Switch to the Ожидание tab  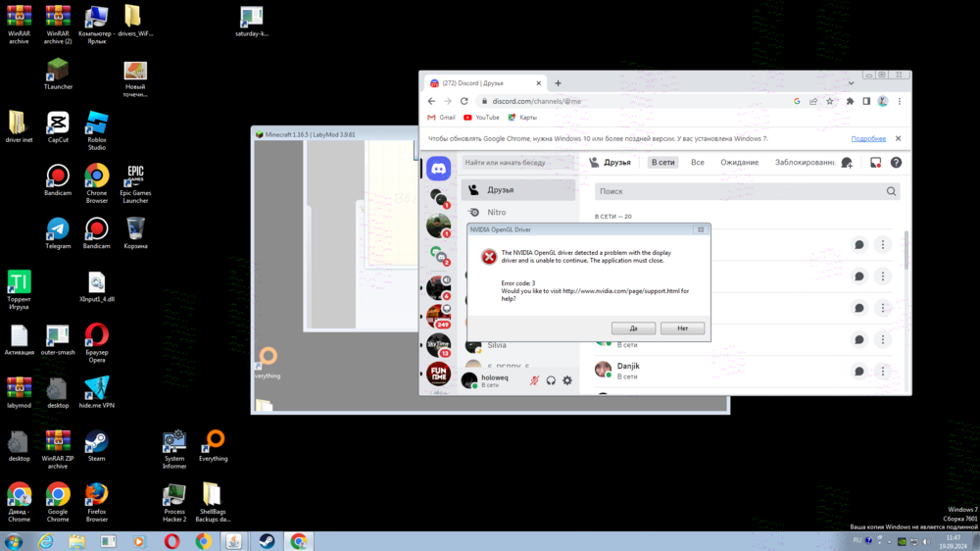point(739,163)
